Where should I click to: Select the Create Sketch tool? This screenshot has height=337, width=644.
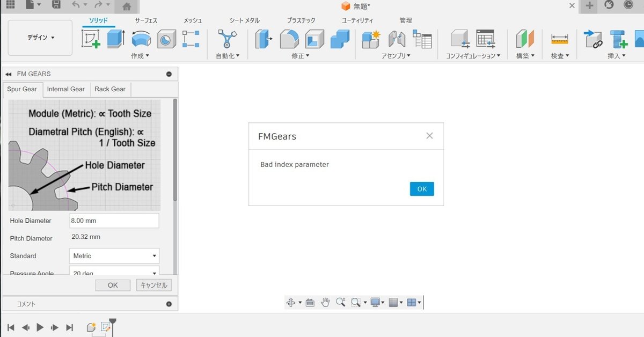(x=91, y=39)
